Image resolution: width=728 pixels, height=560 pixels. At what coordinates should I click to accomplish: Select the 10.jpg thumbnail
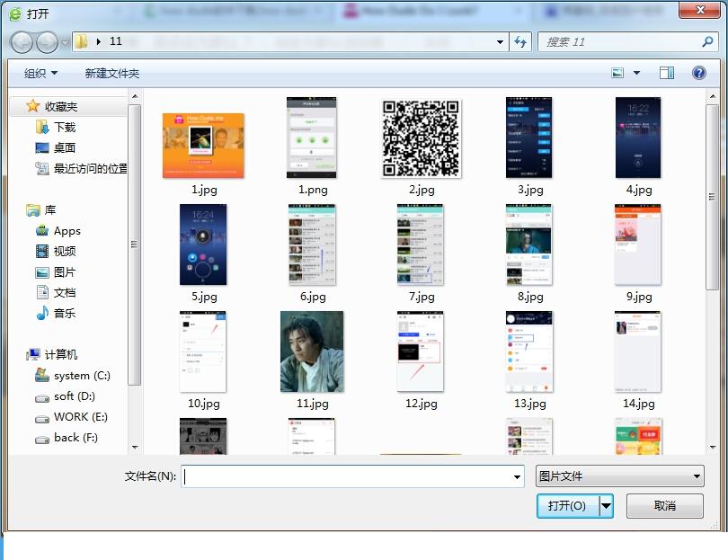tap(203, 351)
